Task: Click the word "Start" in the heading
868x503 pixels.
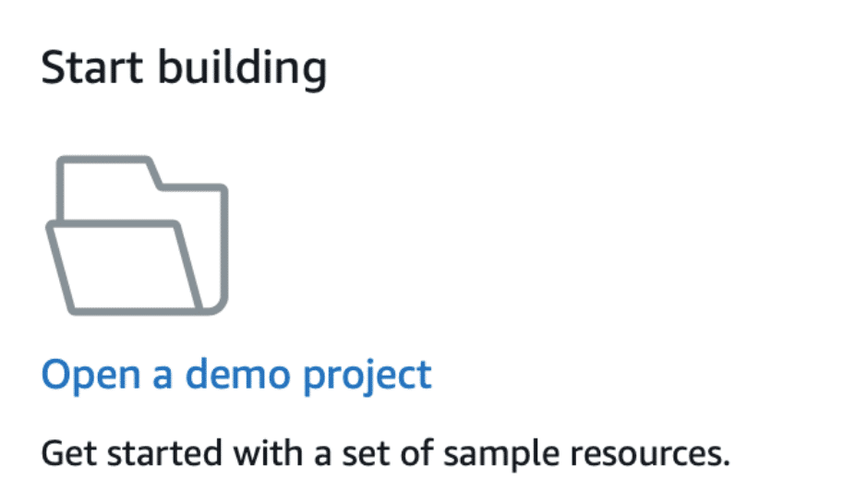Action: [x=88, y=70]
